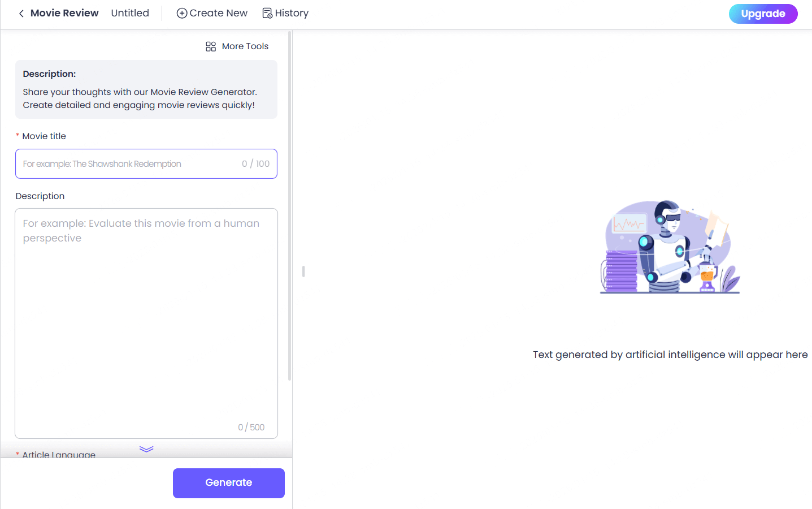Click the More Tools label

pos(245,46)
